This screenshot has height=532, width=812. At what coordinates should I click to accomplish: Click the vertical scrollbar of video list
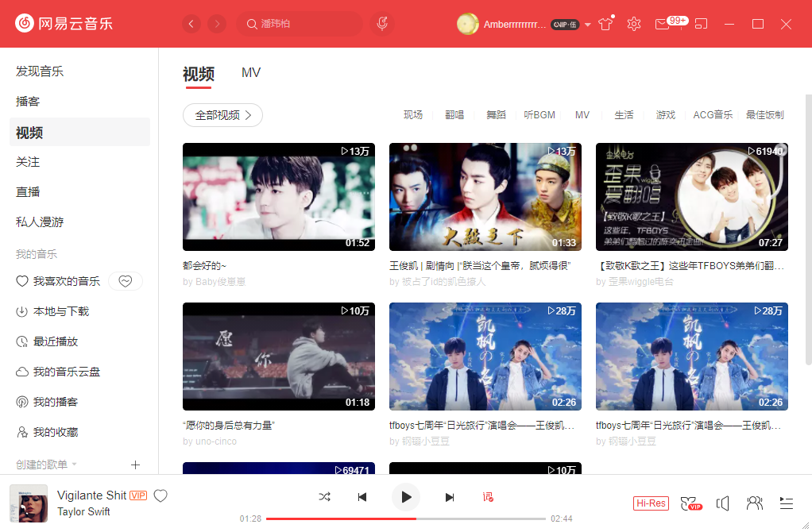[x=808, y=230]
